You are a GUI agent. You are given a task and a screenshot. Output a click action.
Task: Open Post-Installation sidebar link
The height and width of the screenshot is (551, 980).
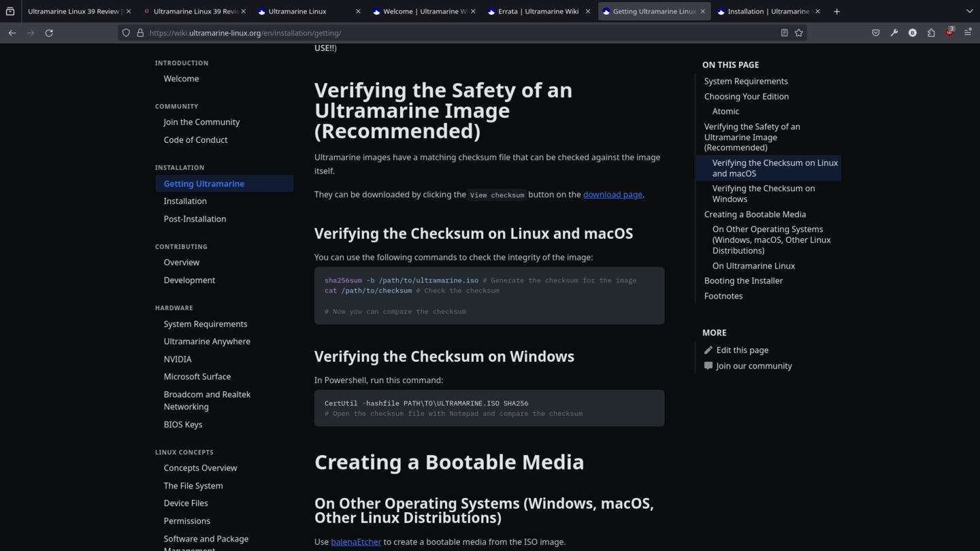(195, 219)
